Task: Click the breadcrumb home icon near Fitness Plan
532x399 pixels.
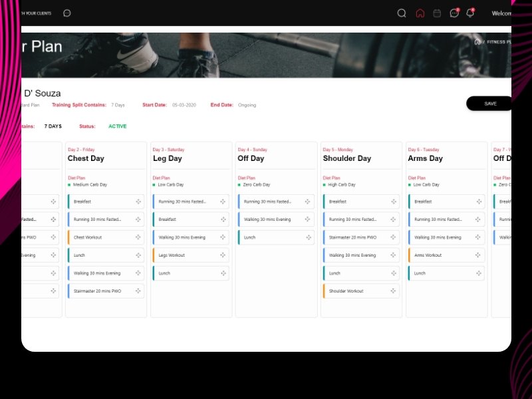Action: (477, 42)
